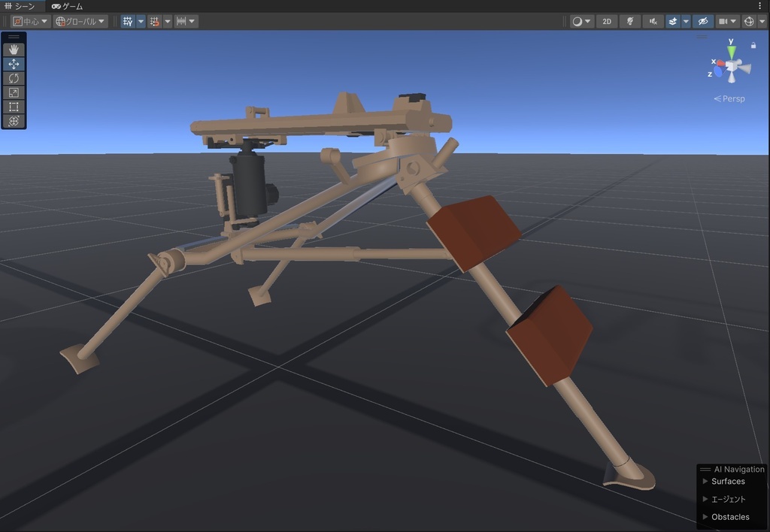Toggle hidden objects visibility icon
This screenshot has width=770, height=532.
click(703, 21)
